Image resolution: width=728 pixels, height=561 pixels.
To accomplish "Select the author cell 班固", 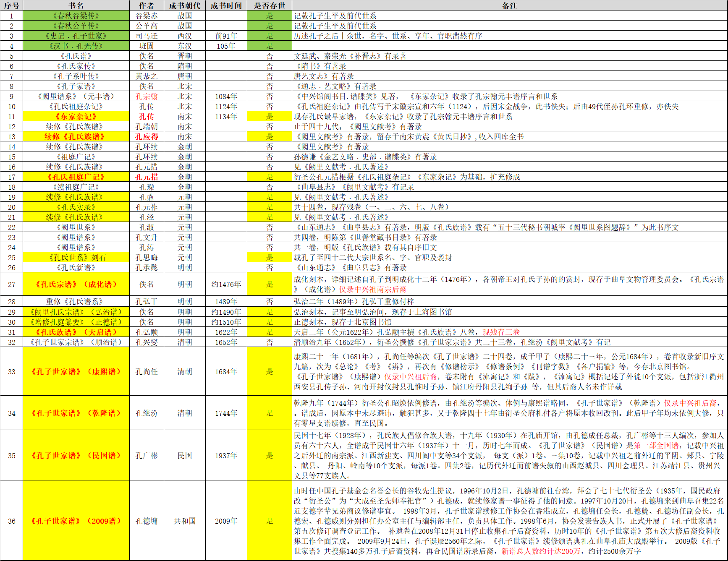I will 147,46.
